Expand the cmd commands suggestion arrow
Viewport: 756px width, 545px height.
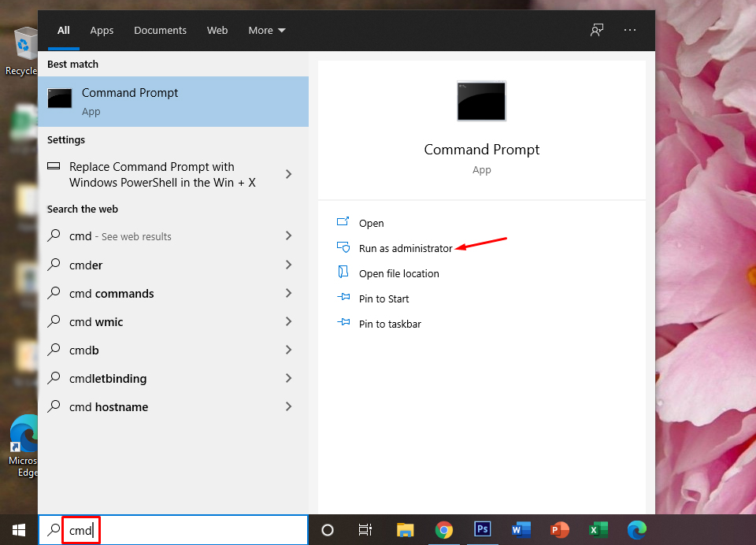[288, 293]
